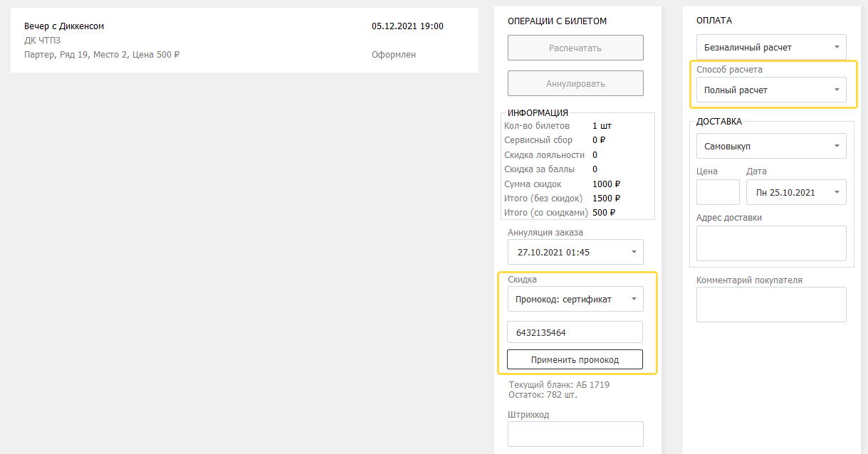Click the Текущий бланк АБ 1719 text
The width and height of the screenshot is (868, 454).
click(559, 385)
